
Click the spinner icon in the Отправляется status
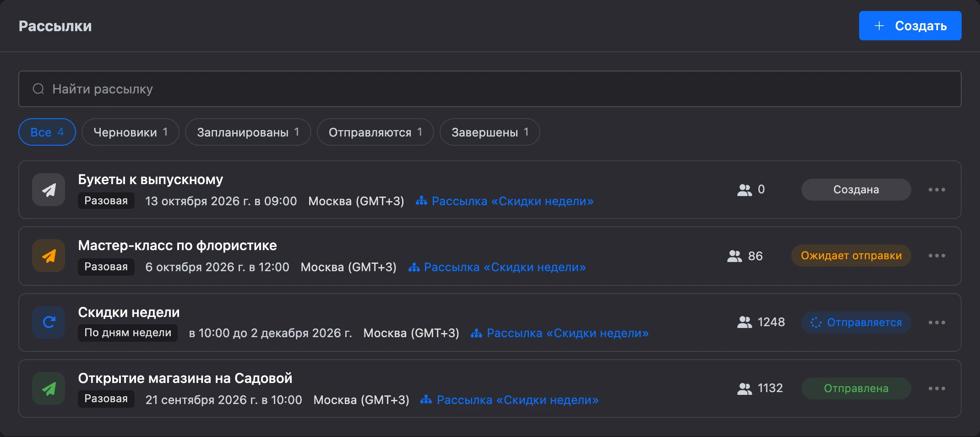pos(816,322)
